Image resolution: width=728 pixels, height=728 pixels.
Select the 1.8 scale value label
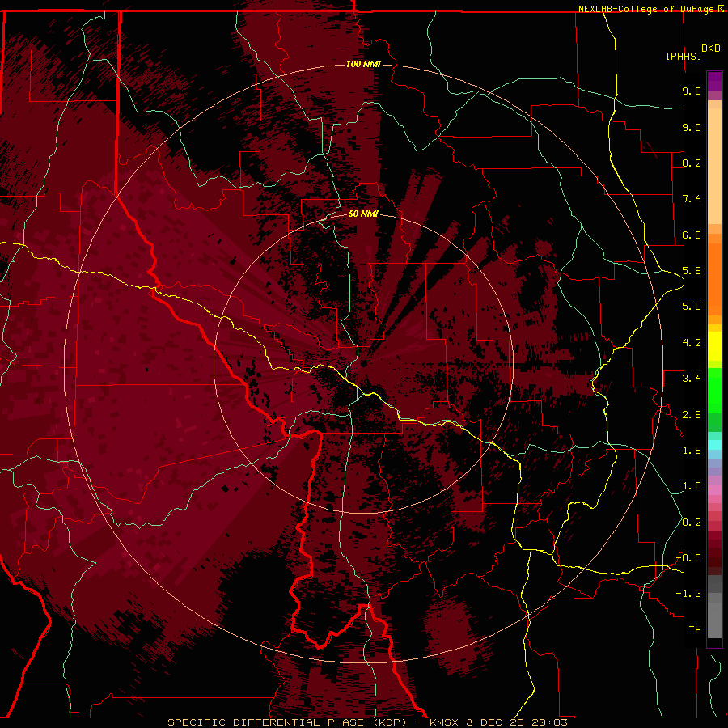692,451
